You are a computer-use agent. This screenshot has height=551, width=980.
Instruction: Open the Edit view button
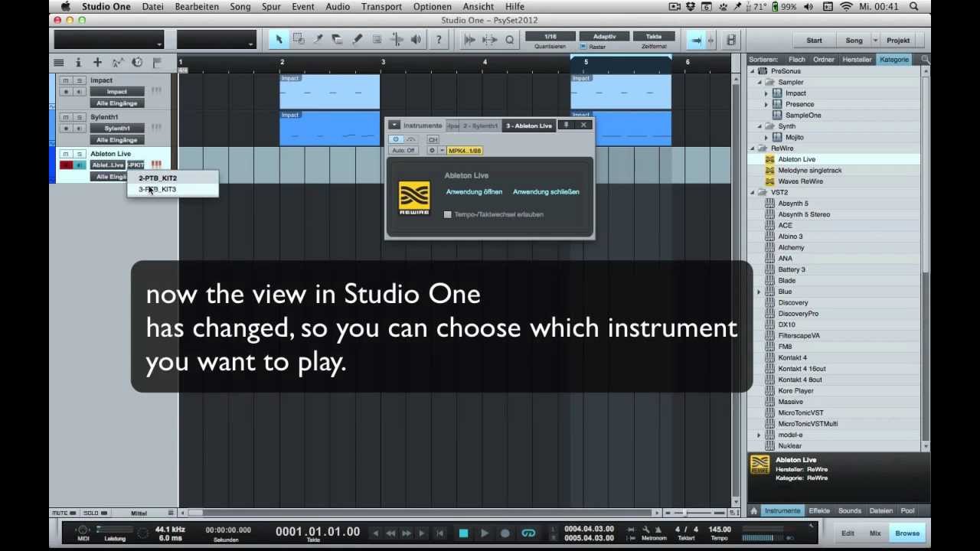(848, 533)
